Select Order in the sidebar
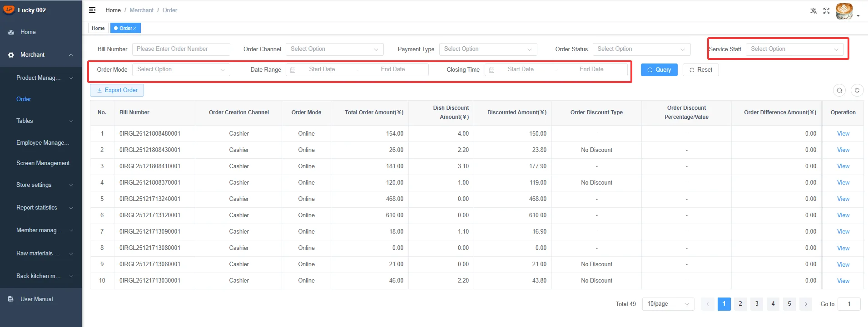The height and width of the screenshot is (327, 868). [x=24, y=99]
